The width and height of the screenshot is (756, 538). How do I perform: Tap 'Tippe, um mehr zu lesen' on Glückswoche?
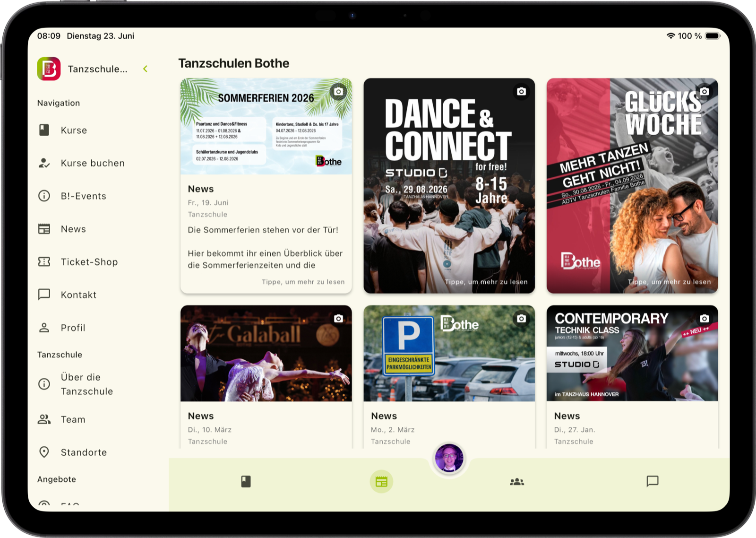click(x=670, y=282)
